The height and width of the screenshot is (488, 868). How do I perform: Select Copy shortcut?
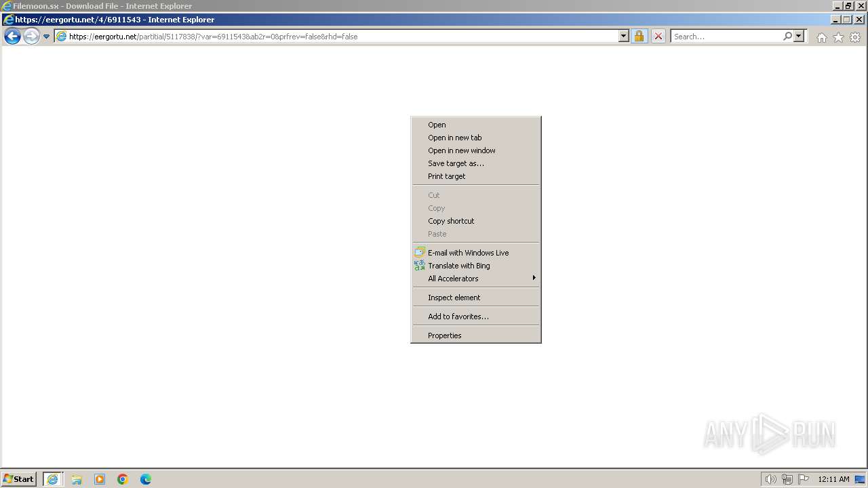tap(475, 221)
